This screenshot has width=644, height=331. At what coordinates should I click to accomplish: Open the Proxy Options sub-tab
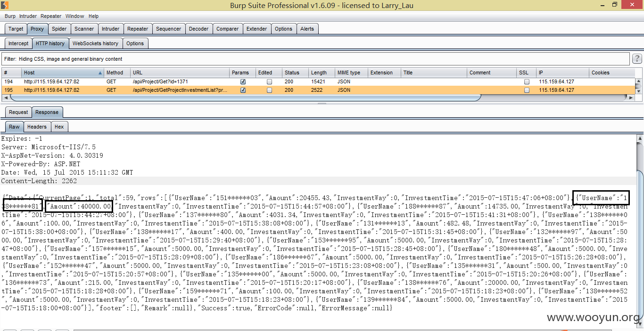[x=135, y=43]
